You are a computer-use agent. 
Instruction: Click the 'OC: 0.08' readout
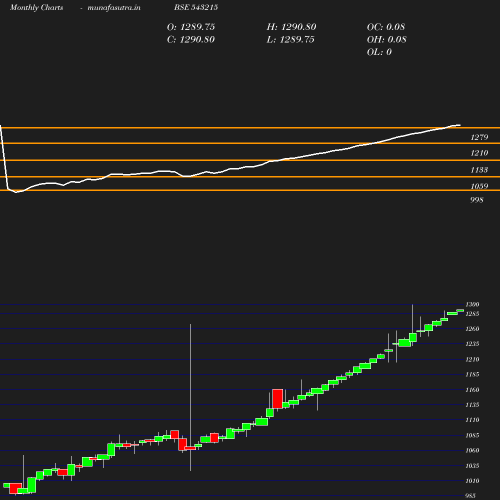(386, 27)
